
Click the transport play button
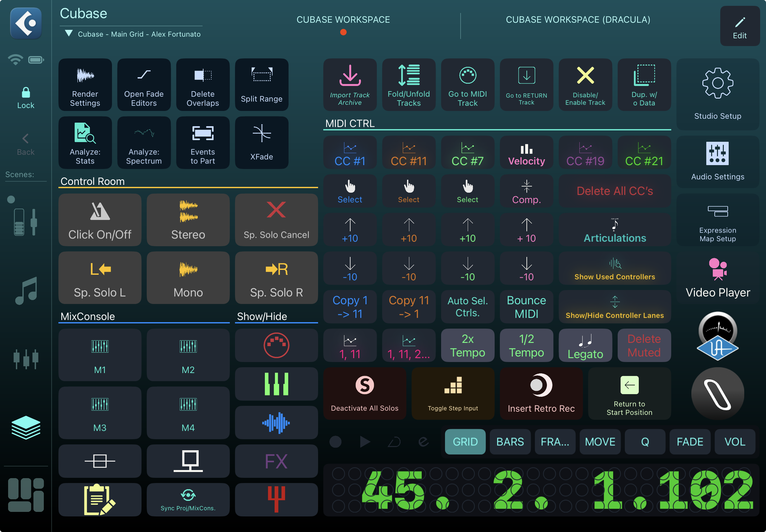(365, 442)
